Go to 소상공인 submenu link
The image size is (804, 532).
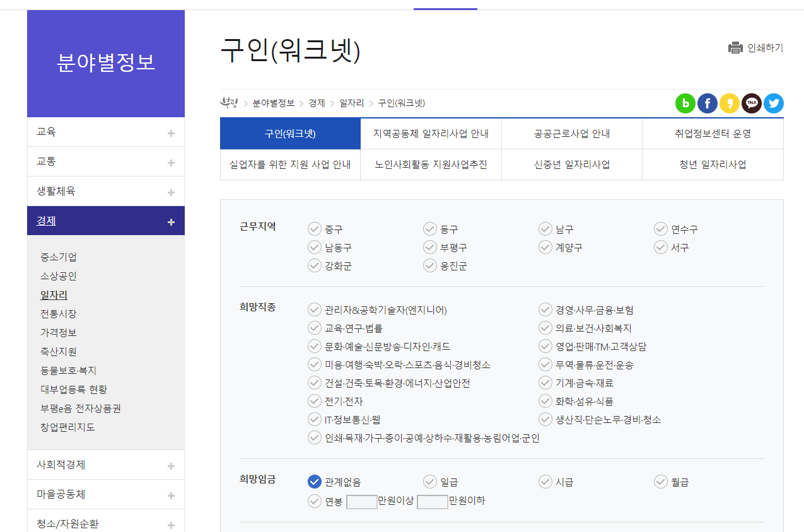coord(59,276)
